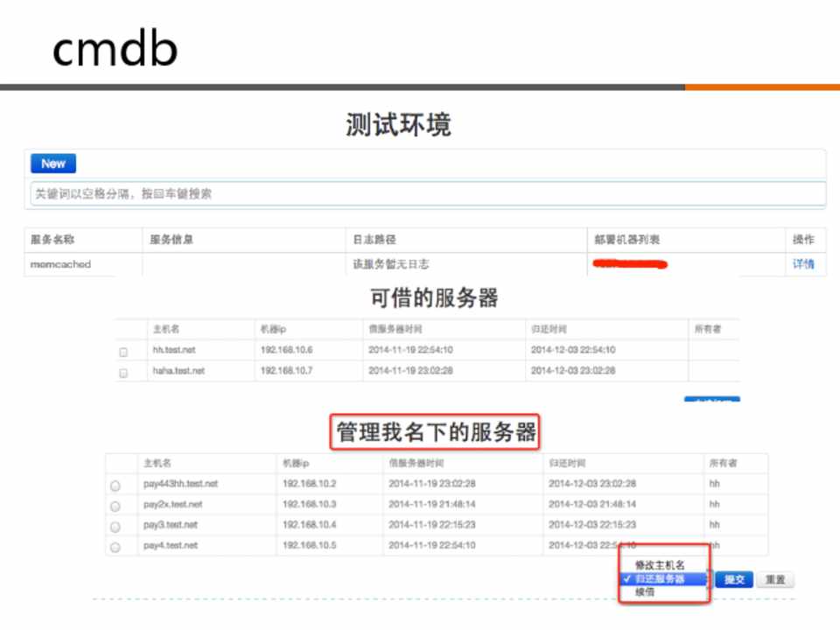The height and width of the screenshot is (630, 840).
Task: Click the partially hidden blue button below borrowable servers
Action: [x=711, y=399]
